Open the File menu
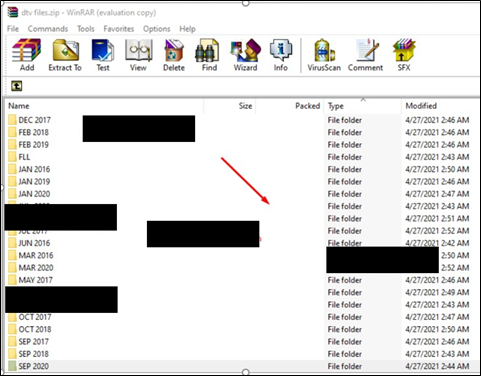The height and width of the screenshot is (376, 481). 13,29
